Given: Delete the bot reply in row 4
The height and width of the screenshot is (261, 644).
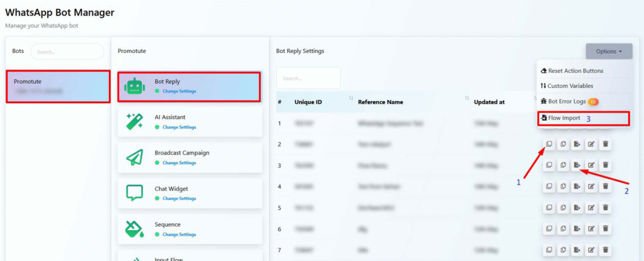Looking at the screenshot, I should [606, 186].
